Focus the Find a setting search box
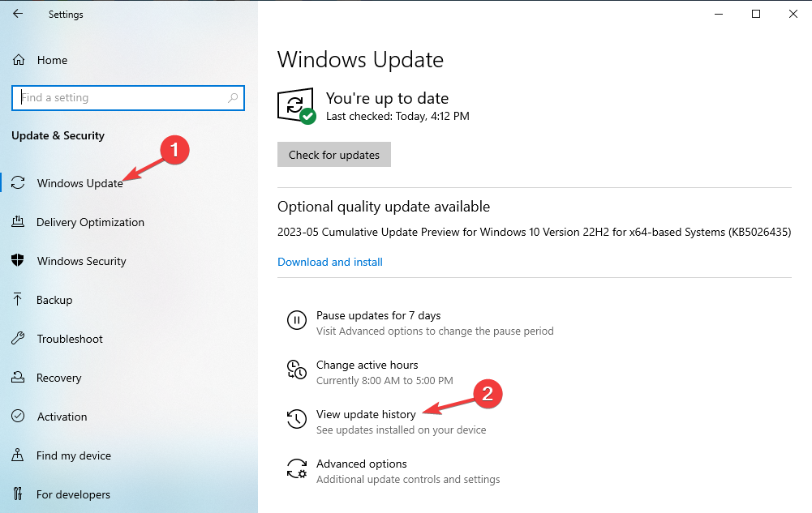Screen dimensions: 812x513 [x=128, y=98]
